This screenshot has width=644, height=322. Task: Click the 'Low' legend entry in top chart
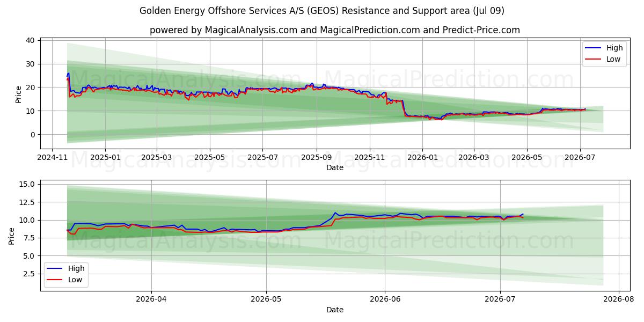(603, 59)
